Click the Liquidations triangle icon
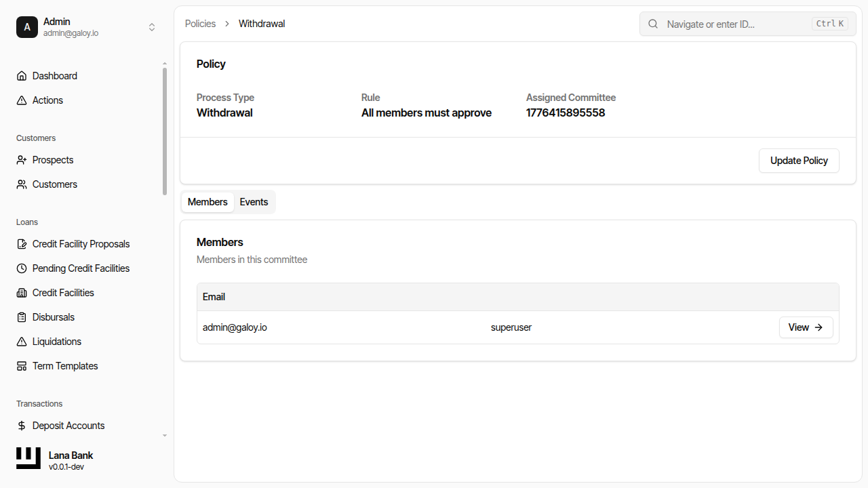Image resolution: width=868 pixels, height=488 pixels. coord(22,342)
